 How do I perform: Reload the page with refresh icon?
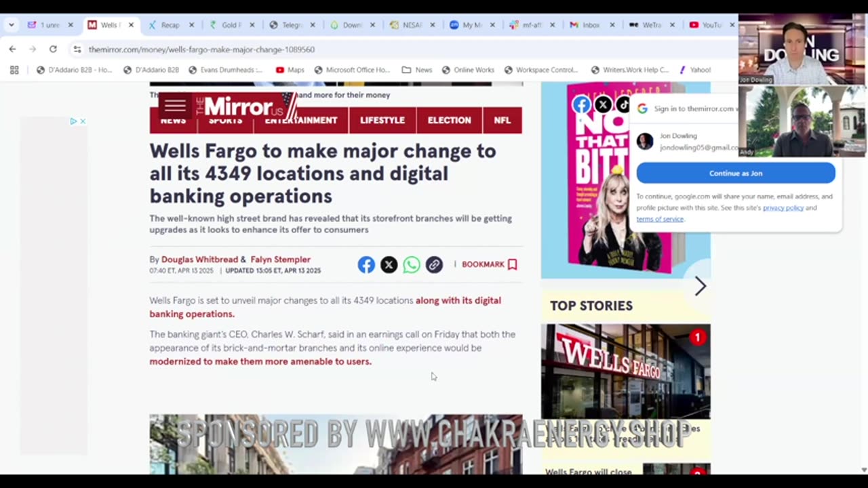53,49
